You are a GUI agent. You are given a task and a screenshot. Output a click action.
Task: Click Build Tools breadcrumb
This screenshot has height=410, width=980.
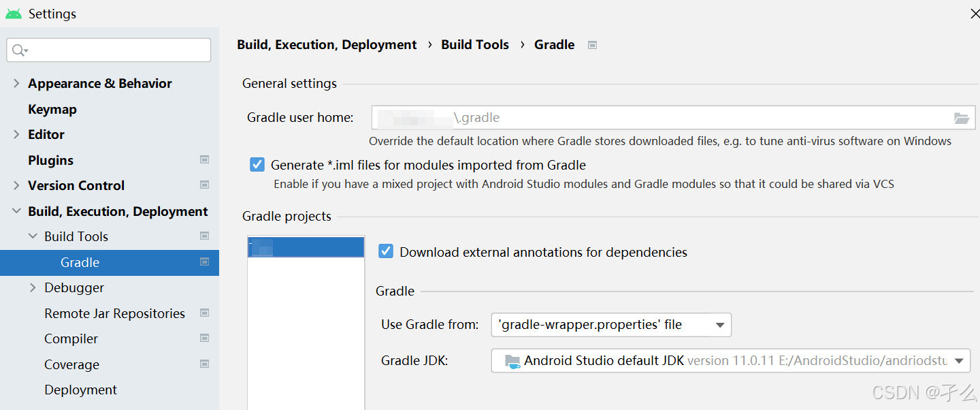[475, 44]
